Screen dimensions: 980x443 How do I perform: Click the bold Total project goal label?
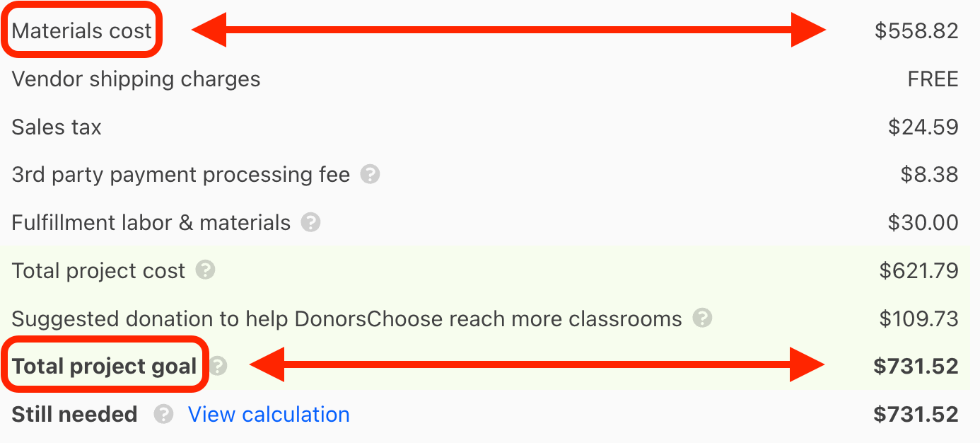click(x=104, y=367)
